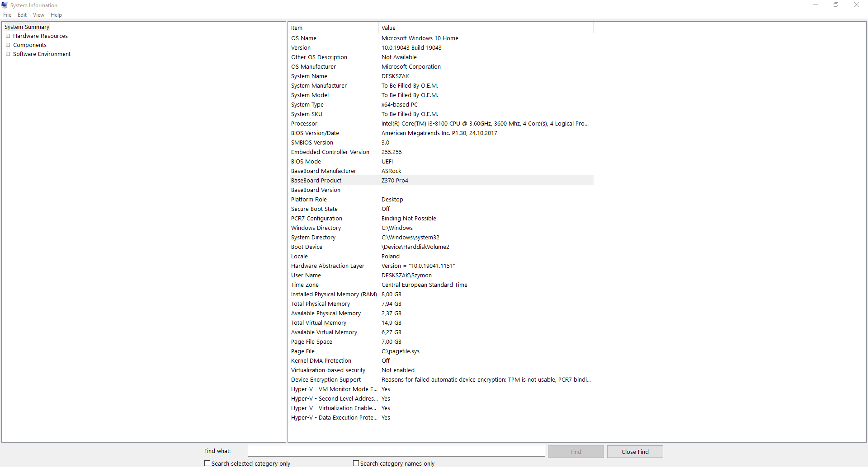Image resolution: width=868 pixels, height=467 pixels.
Task: Click the Value column header
Action: (x=486, y=28)
